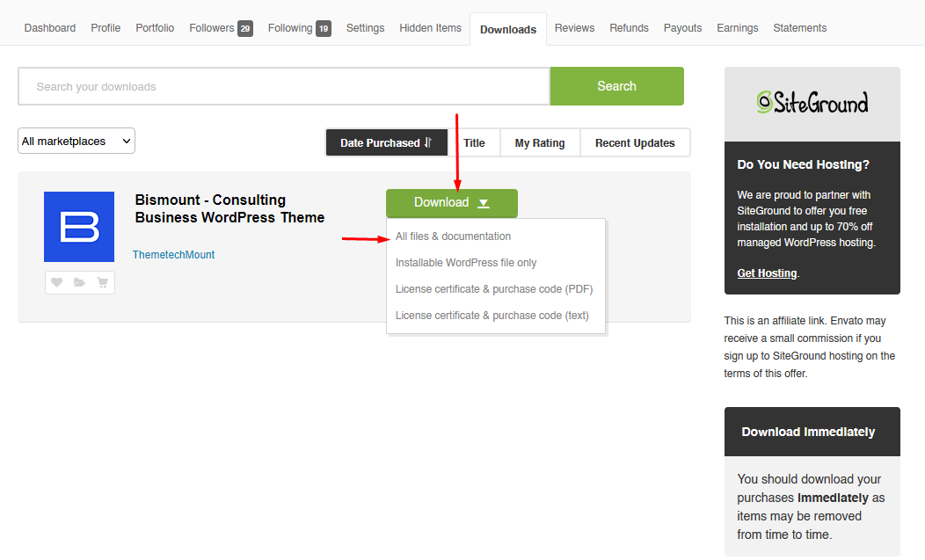
Task: Switch to the Reviews tab
Action: [574, 28]
